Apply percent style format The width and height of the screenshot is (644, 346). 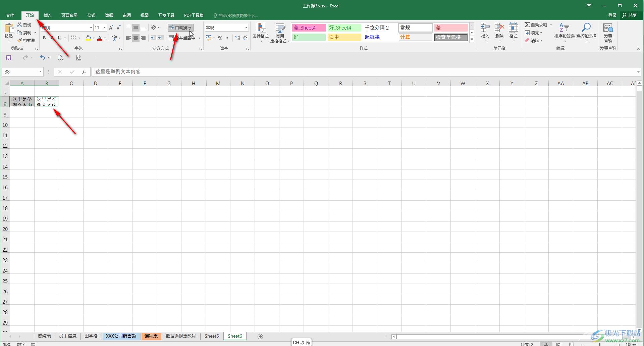pyautogui.click(x=220, y=38)
